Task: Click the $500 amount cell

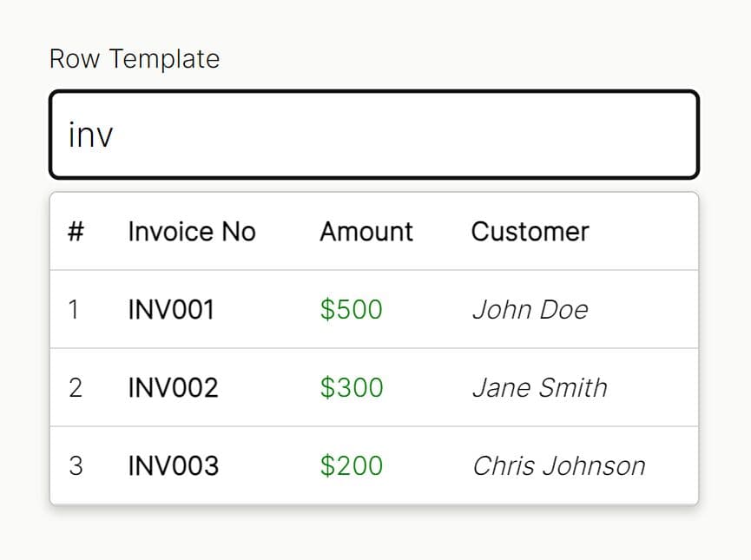Action: click(x=351, y=309)
